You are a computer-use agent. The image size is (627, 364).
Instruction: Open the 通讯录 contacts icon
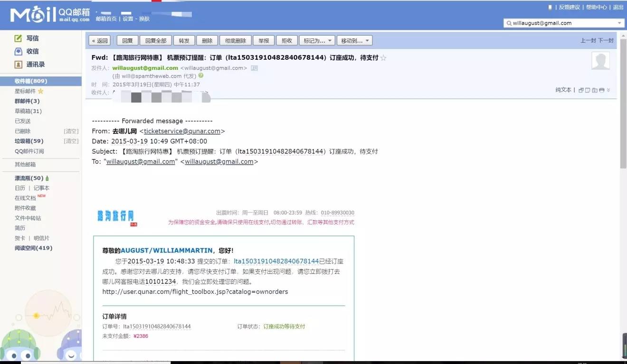(x=18, y=65)
